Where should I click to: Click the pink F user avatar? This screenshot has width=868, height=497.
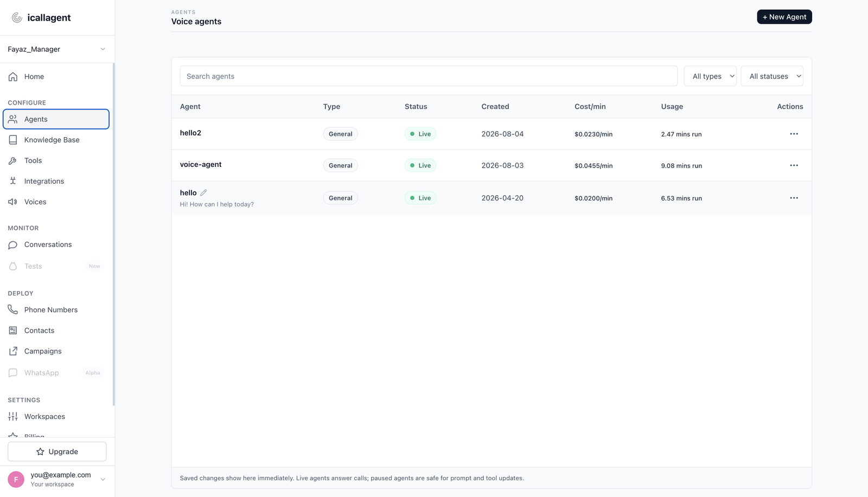click(16, 479)
